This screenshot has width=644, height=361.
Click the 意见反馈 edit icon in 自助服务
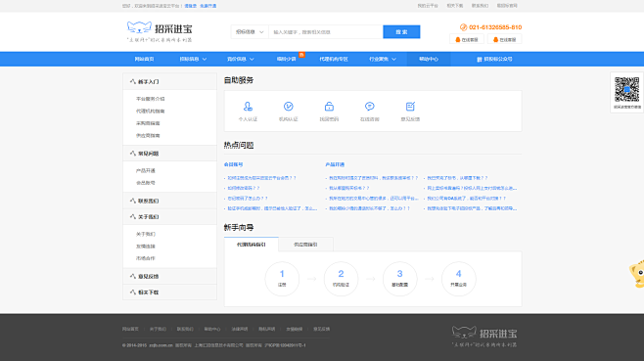410,107
